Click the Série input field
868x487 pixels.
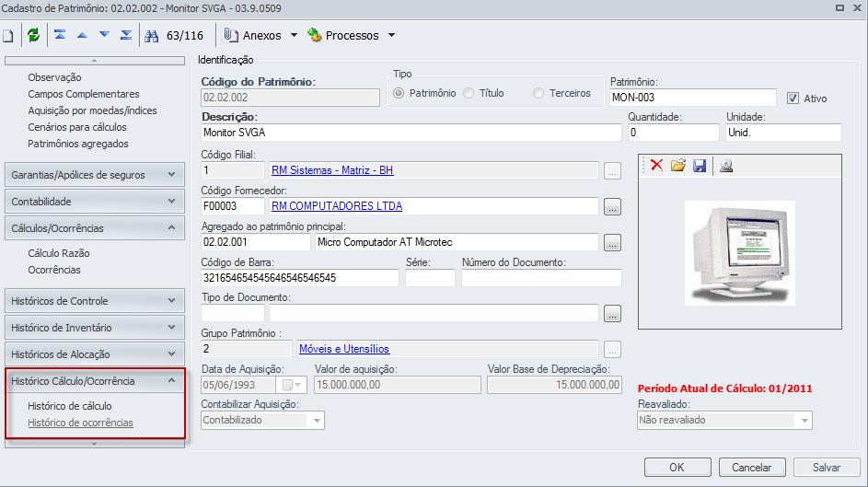[x=430, y=278]
